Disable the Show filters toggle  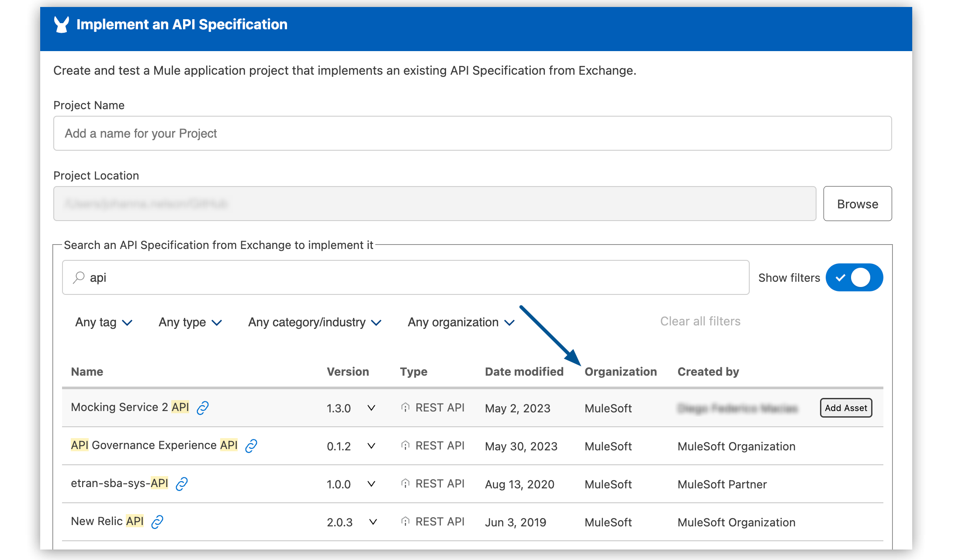tap(854, 277)
